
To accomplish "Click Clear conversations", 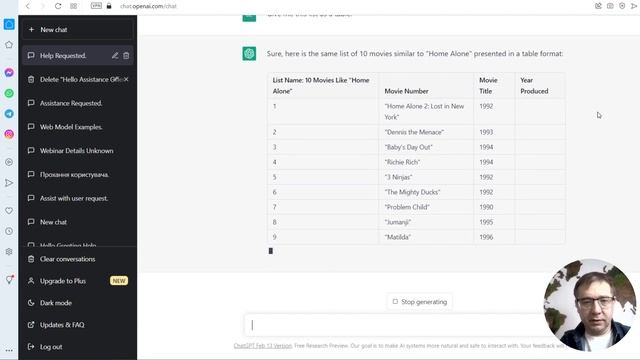I will point(78,259).
